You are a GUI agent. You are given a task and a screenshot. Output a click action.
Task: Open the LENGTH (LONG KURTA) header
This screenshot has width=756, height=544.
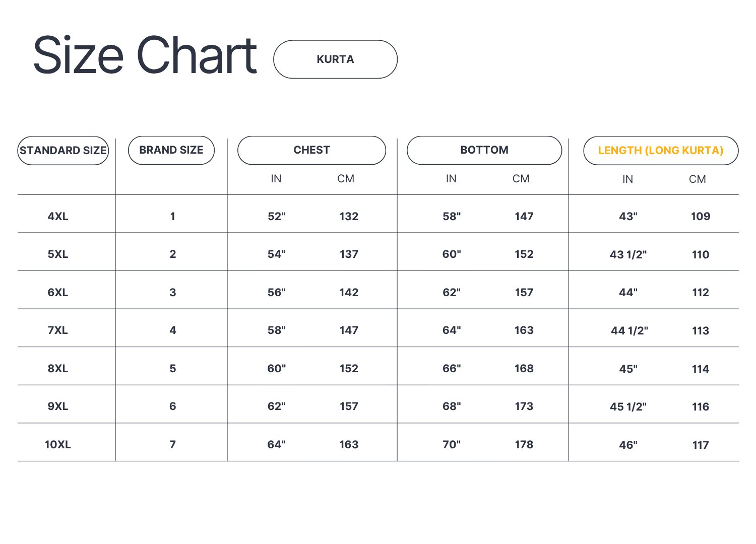coord(661,151)
